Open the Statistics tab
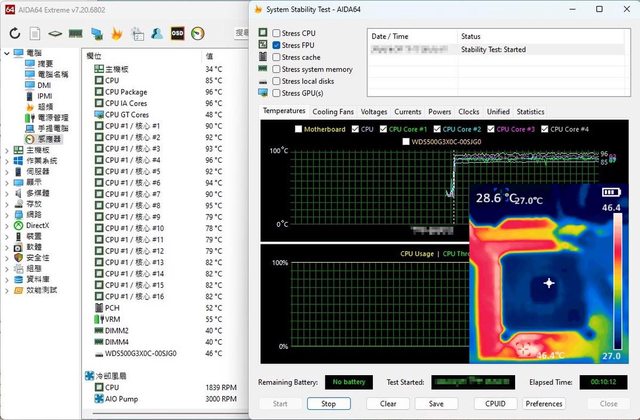The width and height of the screenshot is (640, 420). 530,112
